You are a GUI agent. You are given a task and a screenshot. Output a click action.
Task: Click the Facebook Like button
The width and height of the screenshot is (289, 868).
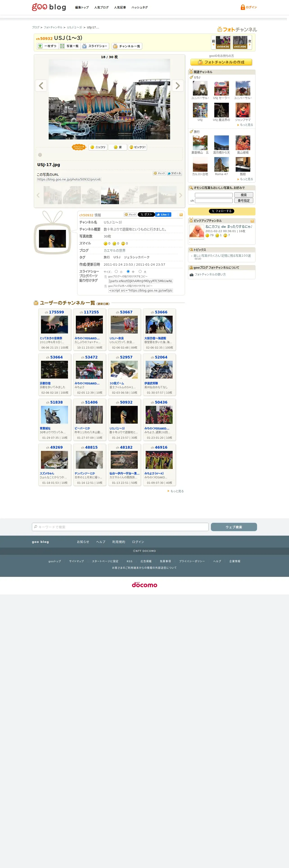(x=163, y=215)
